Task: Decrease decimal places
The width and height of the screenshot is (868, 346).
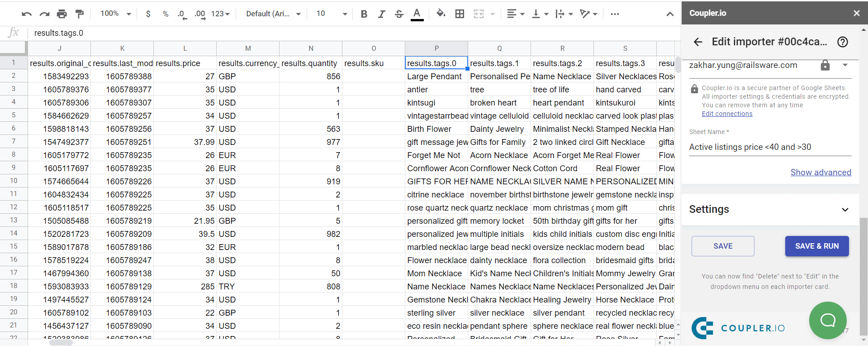Action: (x=182, y=14)
